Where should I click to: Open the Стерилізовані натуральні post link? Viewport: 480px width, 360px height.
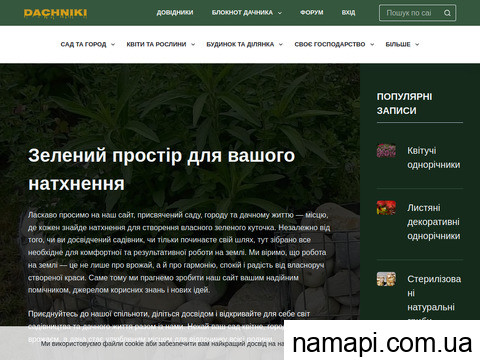[x=434, y=297]
